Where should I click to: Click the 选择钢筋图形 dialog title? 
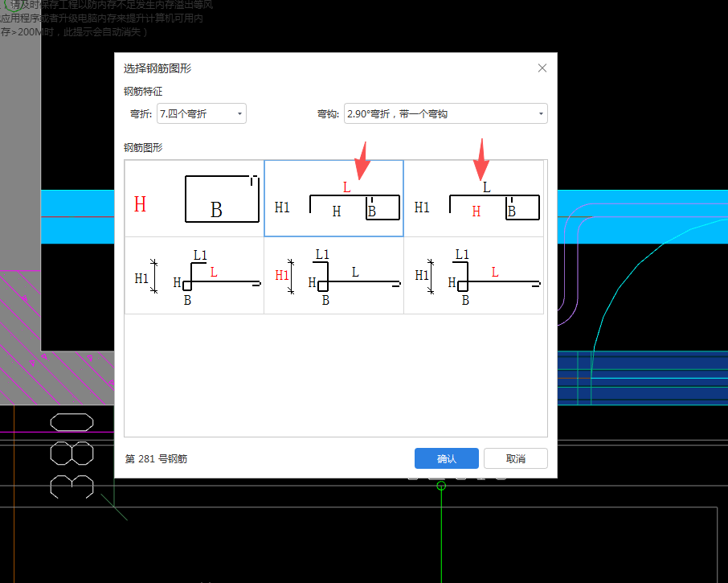point(157,68)
